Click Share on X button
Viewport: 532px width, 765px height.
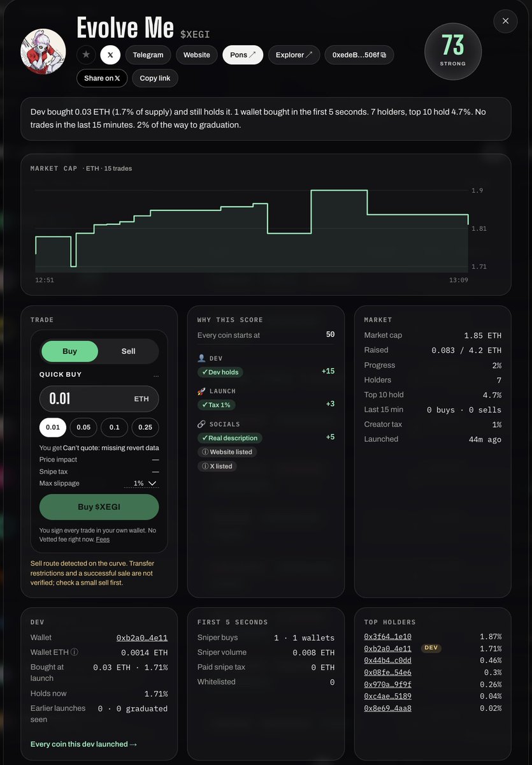(x=102, y=78)
